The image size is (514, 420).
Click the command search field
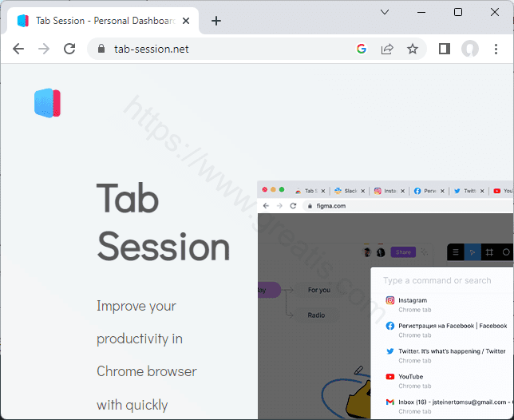(x=443, y=280)
